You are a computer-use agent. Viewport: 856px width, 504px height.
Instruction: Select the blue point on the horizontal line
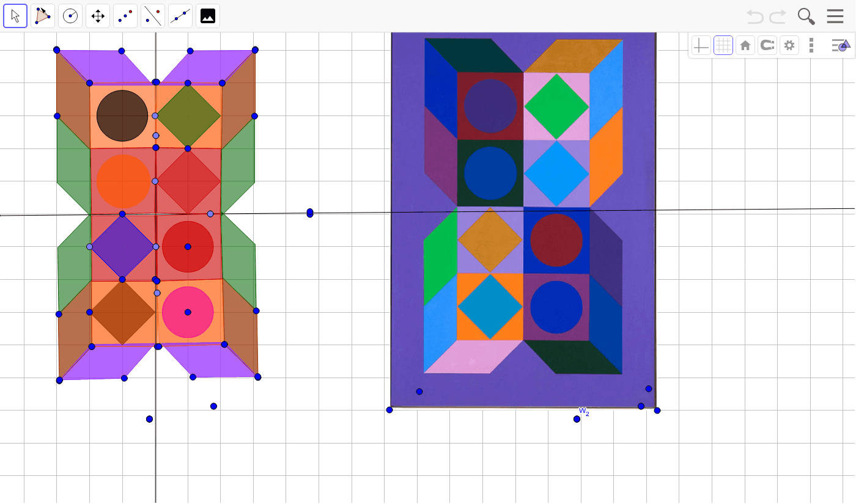[310, 213]
